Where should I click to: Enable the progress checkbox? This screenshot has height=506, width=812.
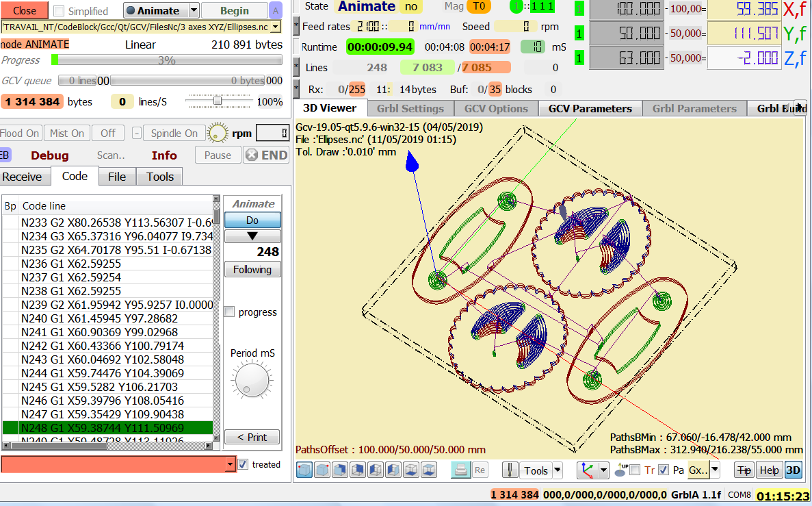coord(229,312)
